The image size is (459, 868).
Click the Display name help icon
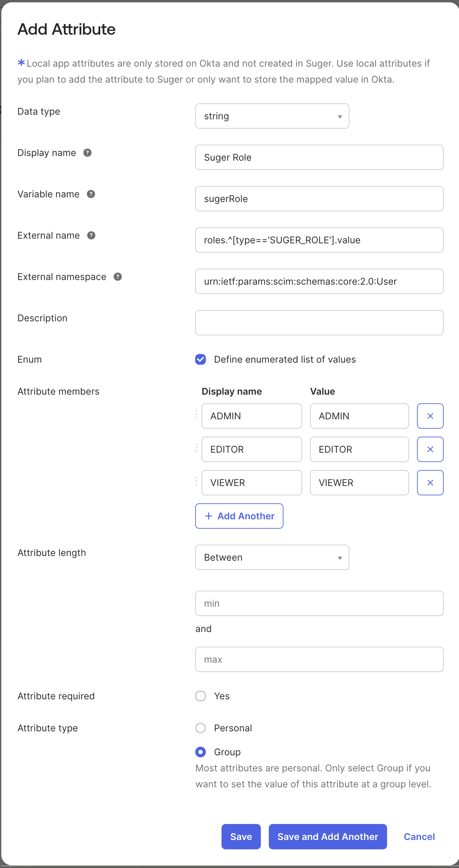(x=88, y=153)
